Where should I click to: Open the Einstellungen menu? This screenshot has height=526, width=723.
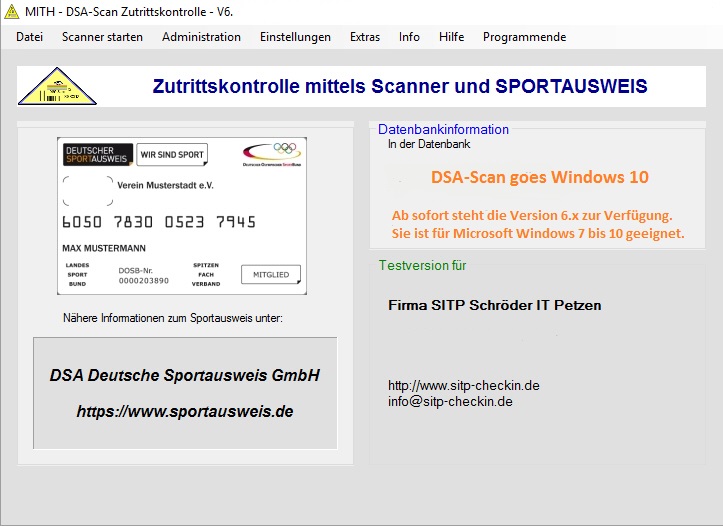(295, 37)
